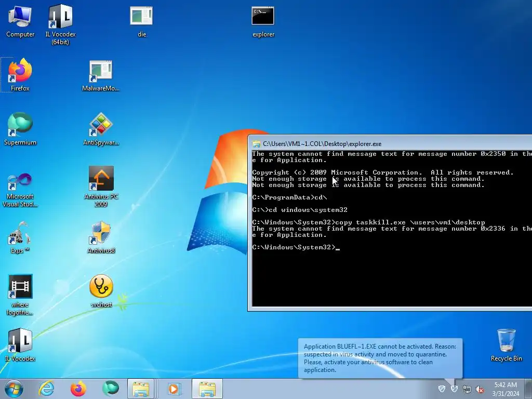Open Windows Media Player from taskbar
The height and width of the screenshot is (399, 532).
tap(174, 389)
